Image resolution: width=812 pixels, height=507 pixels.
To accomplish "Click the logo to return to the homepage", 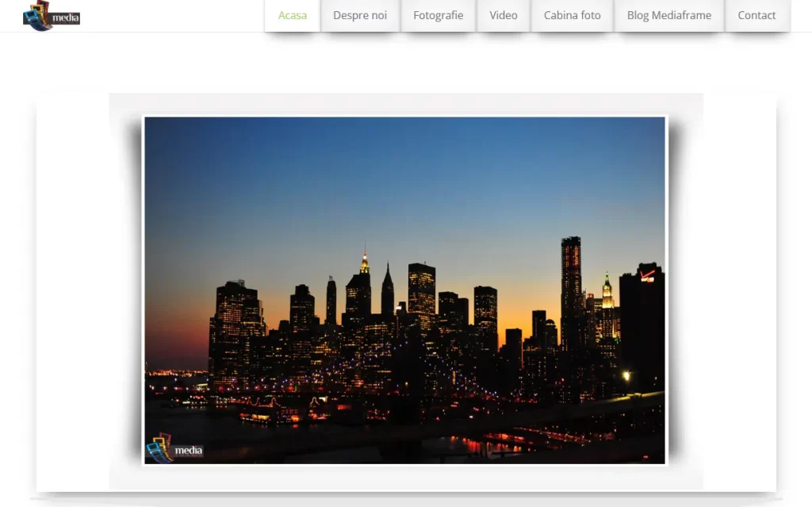I will (x=51, y=14).
